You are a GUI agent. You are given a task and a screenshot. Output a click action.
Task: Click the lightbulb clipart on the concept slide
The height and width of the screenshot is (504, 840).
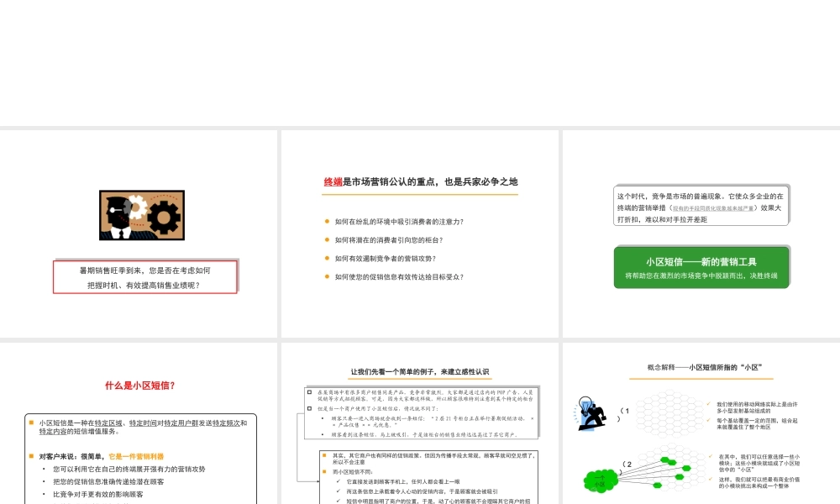pos(588,413)
